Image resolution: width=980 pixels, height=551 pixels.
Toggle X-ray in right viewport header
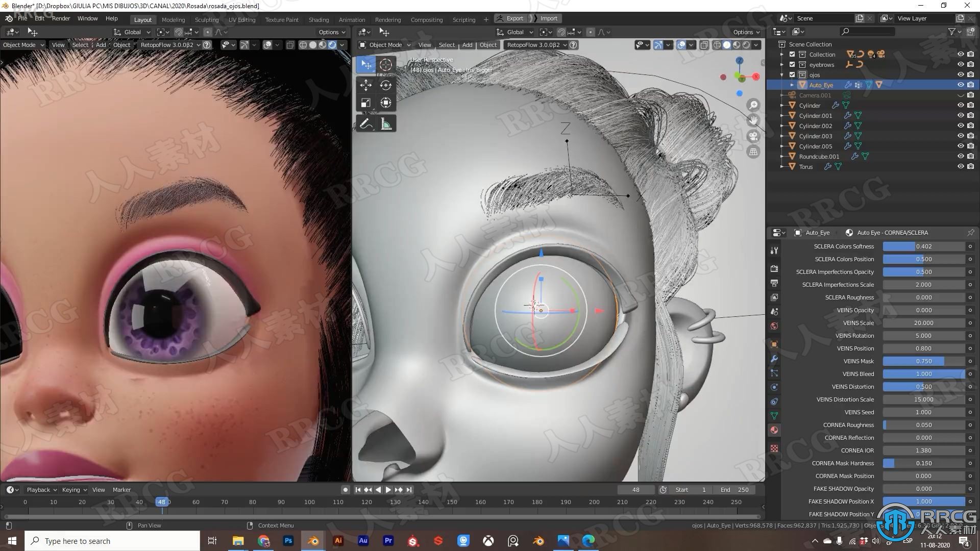pos(704,45)
